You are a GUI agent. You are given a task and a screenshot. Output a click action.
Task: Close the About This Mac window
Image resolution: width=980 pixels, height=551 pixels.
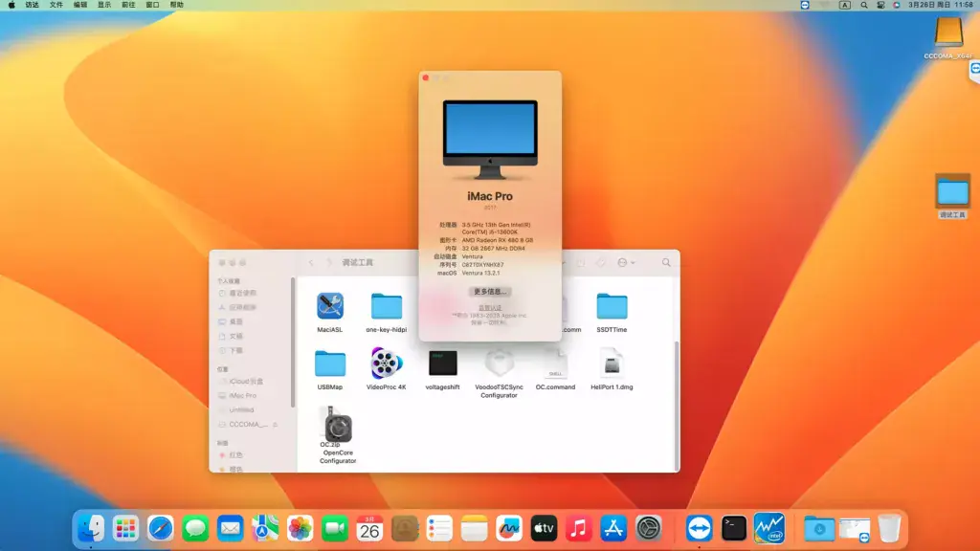(x=426, y=77)
